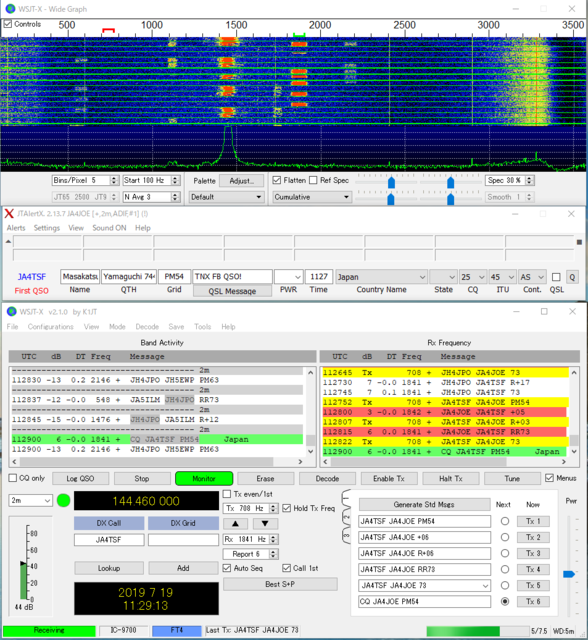Click the green Rx frequency marker on the waterfall scale
This screenshot has width=588, height=640.
pyautogui.click(x=299, y=35)
